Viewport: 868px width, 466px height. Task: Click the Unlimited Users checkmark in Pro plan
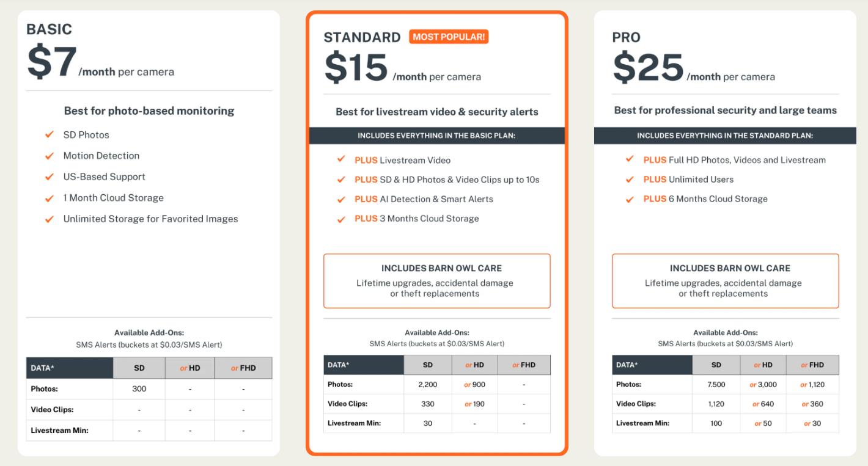click(x=630, y=180)
